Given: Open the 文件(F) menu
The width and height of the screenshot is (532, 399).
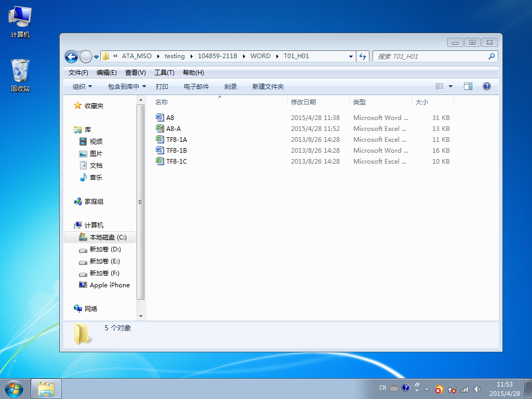Looking at the screenshot, I should pyautogui.click(x=78, y=73).
